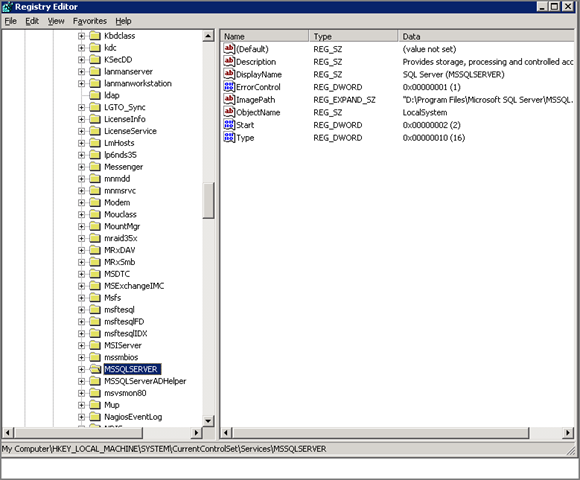The width and height of the screenshot is (580, 480).
Task: Select the MRxSmb key
Action: (120, 262)
